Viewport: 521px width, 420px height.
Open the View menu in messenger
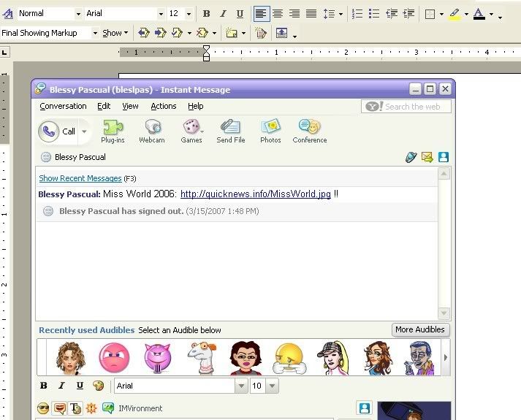point(130,106)
